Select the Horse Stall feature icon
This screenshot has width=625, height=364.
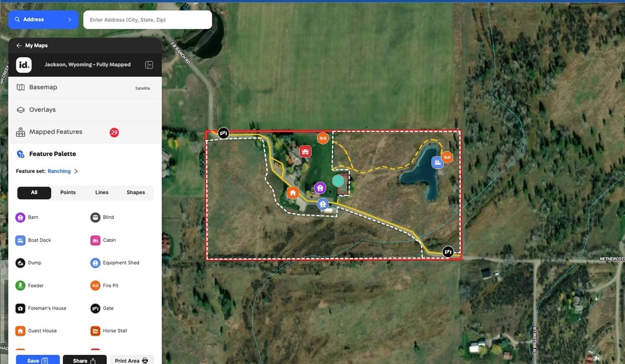point(94,331)
